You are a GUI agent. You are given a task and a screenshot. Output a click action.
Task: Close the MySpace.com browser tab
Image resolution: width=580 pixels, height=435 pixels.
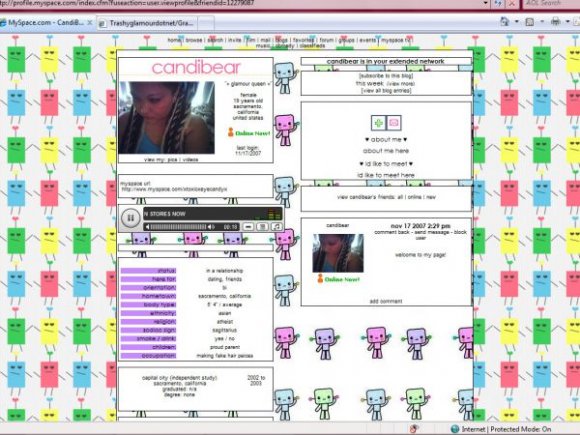point(90,23)
